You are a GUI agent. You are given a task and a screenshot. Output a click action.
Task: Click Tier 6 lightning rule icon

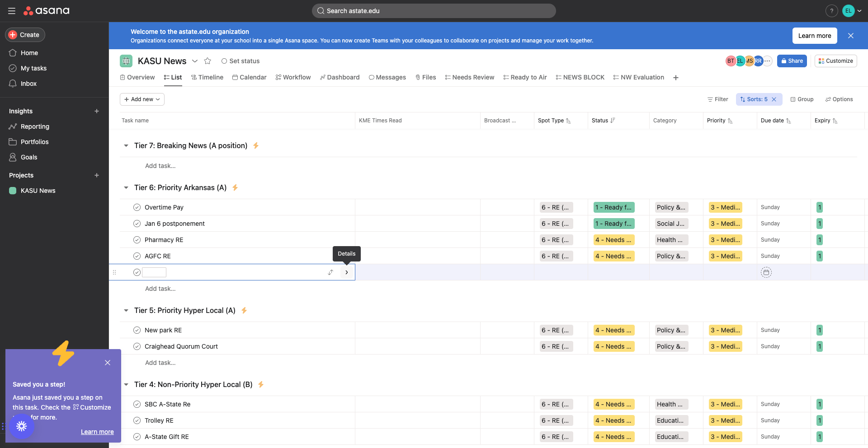pos(235,187)
